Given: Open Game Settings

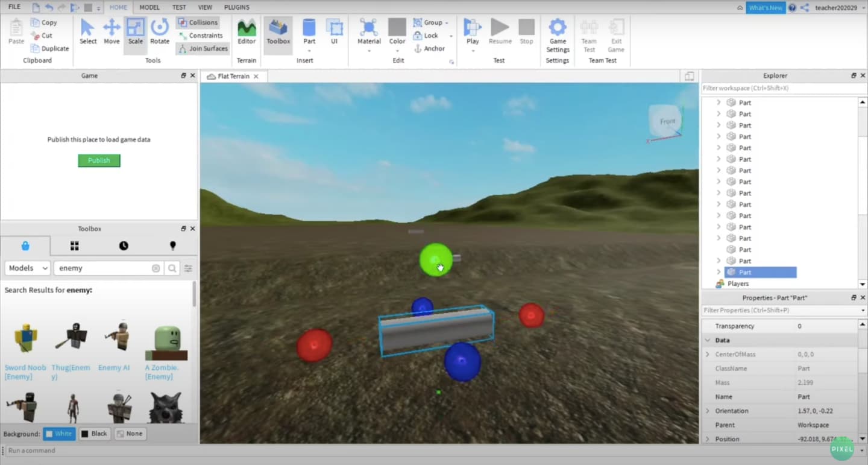Looking at the screenshot, I should tap(558, 35).
